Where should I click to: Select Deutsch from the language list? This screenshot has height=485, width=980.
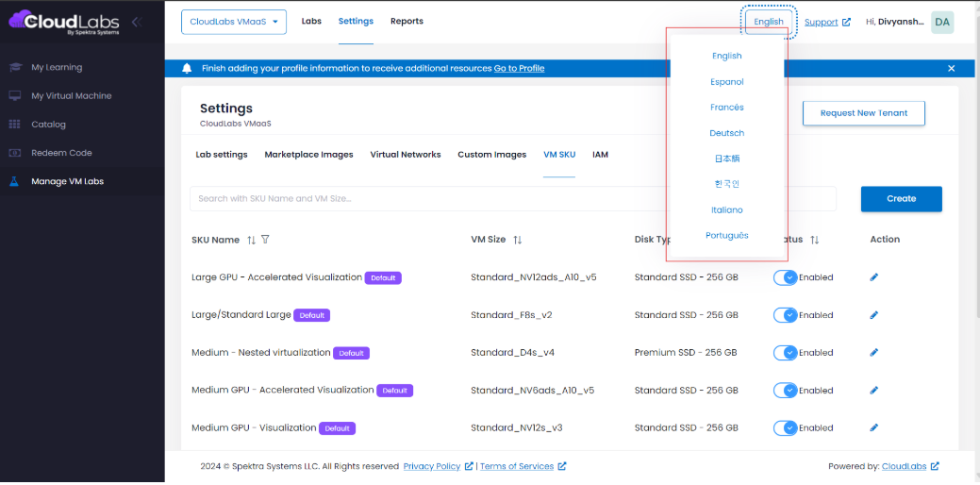pyautogui.click(x=727, y=133)
